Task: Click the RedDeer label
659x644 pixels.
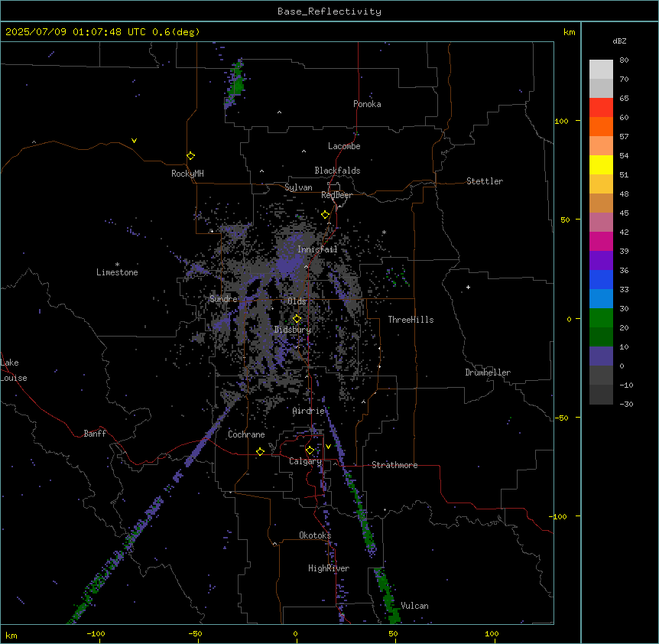Action: (x=336, y=195)
